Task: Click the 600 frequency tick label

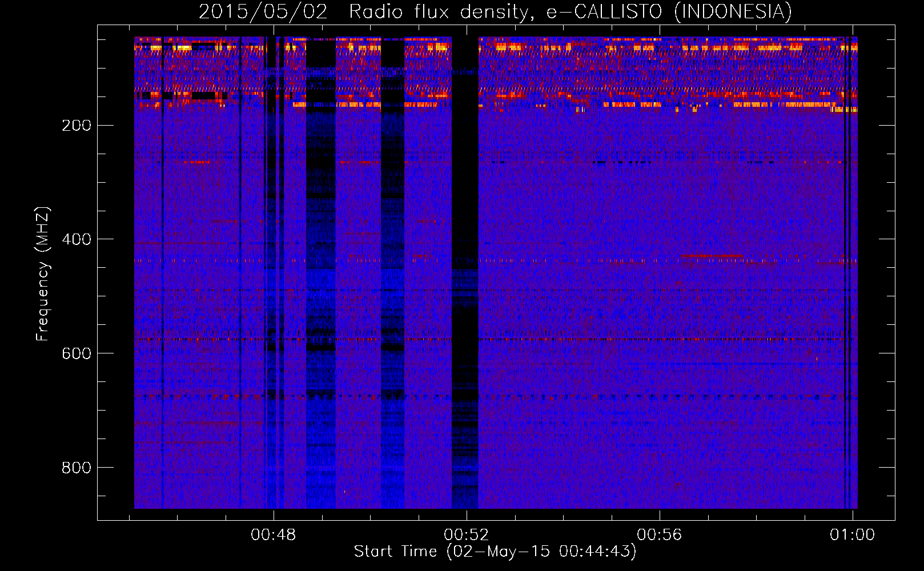Action: tap(77, 353)
